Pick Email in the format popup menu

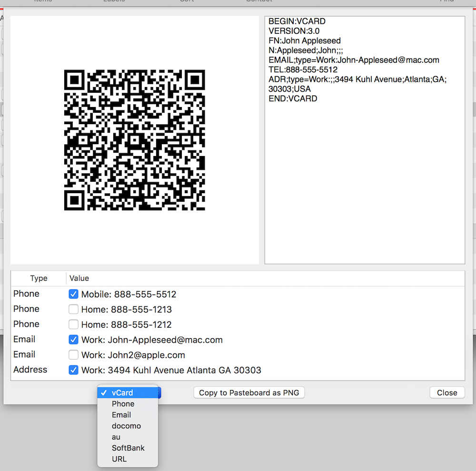tap(128, 415)
